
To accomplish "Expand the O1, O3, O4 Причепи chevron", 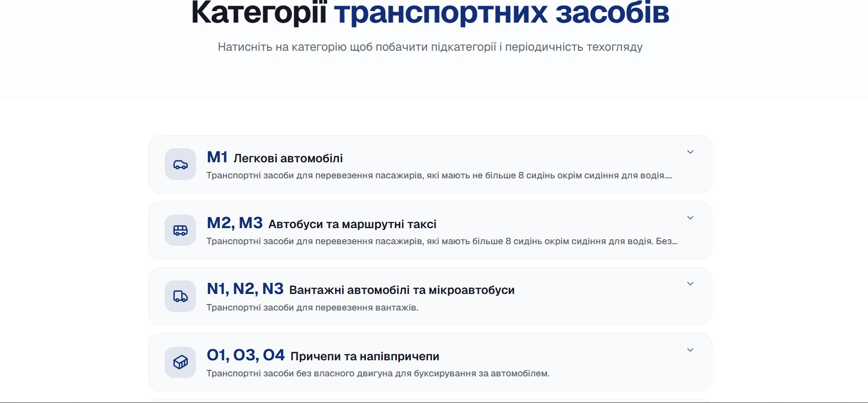I will click(x=690, y=350).
